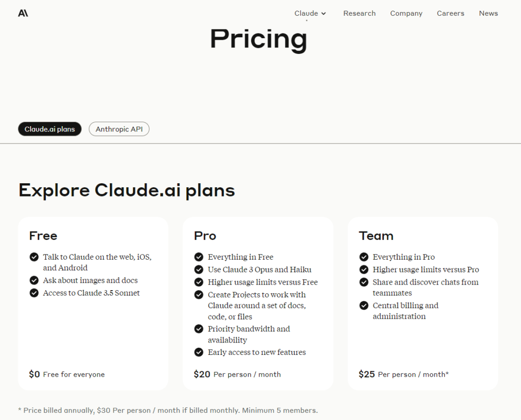Click the checkmark next to 'Everything in Pro'

[364, 257]
